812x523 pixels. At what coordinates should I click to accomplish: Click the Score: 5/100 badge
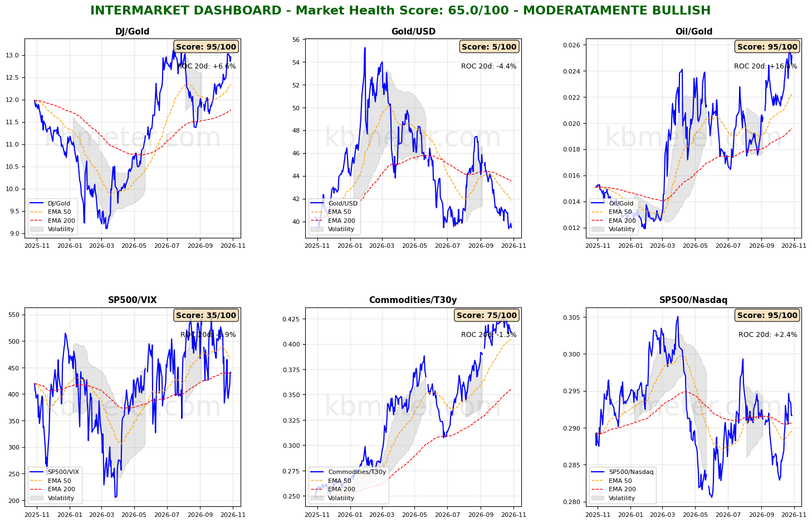(489, 47)
